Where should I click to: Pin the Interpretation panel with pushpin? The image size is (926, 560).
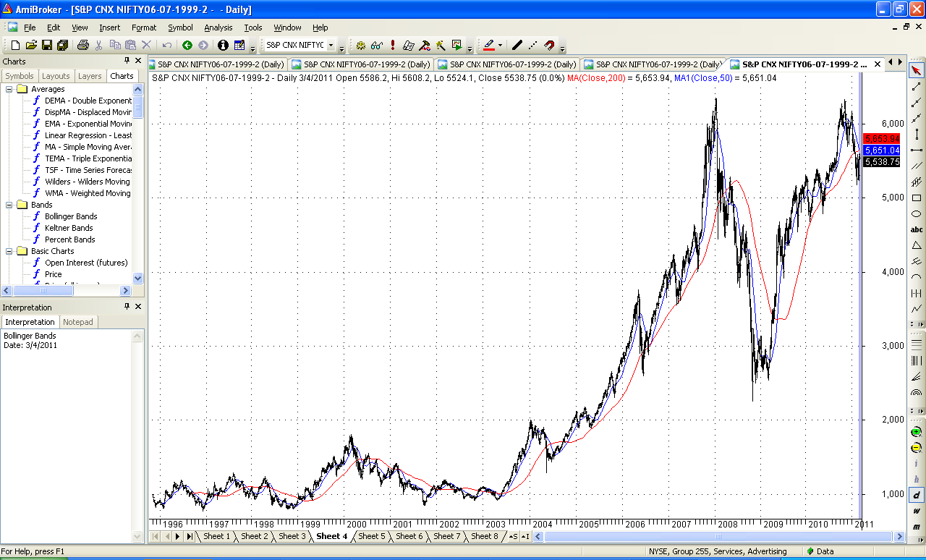pos(127,307)
